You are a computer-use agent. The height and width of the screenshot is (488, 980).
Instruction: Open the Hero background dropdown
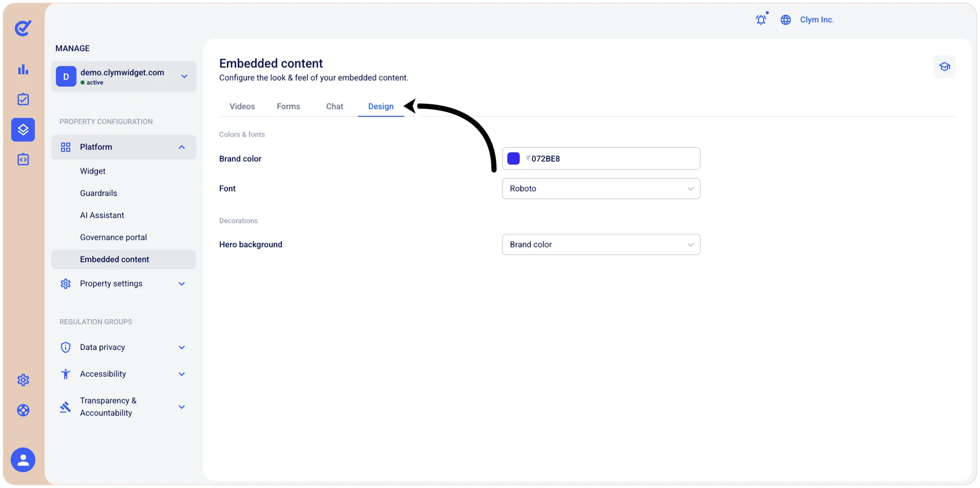601,245
